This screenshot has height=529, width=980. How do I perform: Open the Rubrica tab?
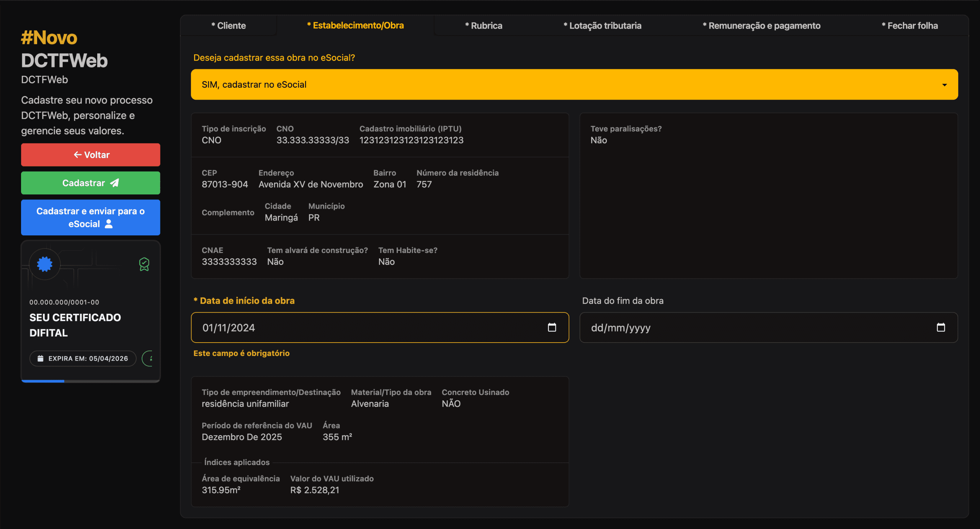(483, 26)
